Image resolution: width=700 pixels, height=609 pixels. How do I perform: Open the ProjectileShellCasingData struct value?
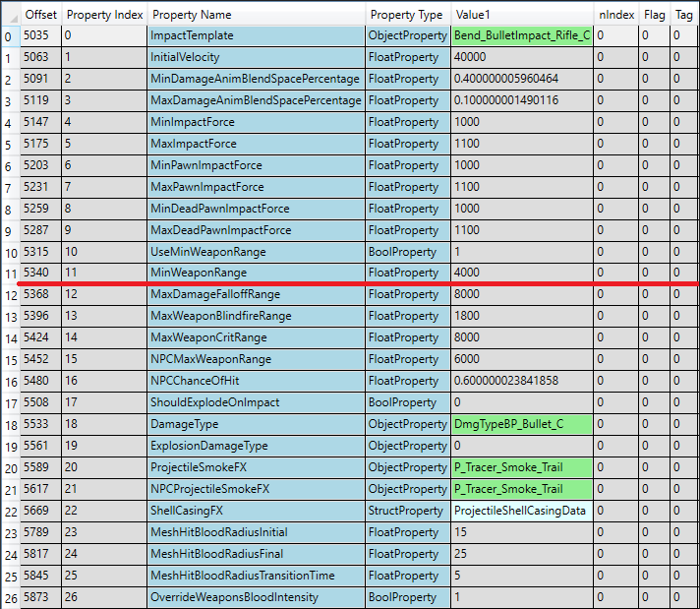522,511
